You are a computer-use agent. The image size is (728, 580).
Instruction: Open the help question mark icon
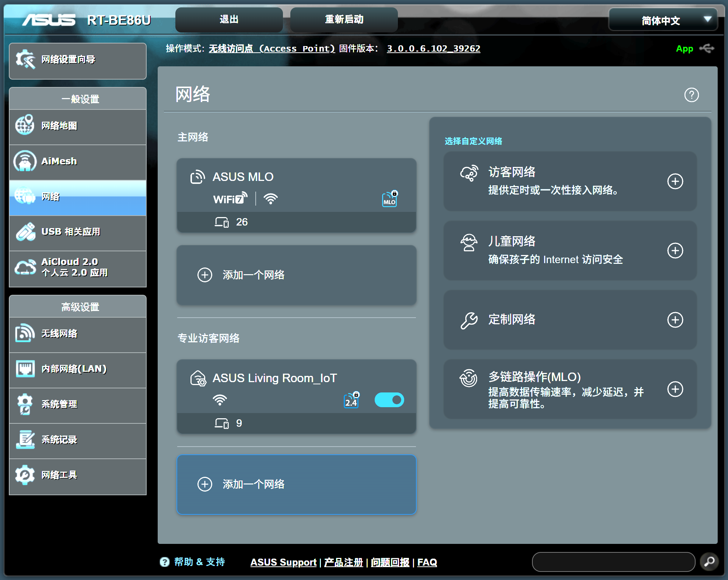click(692, 95)
